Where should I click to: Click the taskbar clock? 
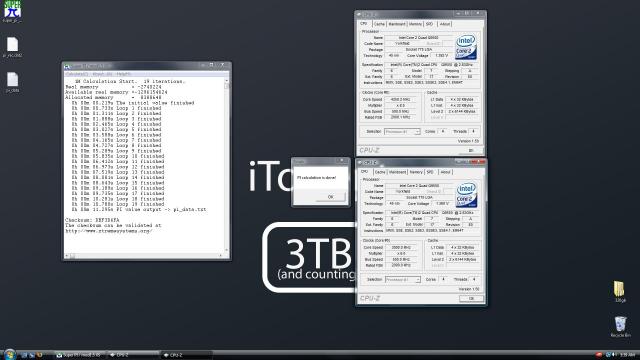coord(627,355)
